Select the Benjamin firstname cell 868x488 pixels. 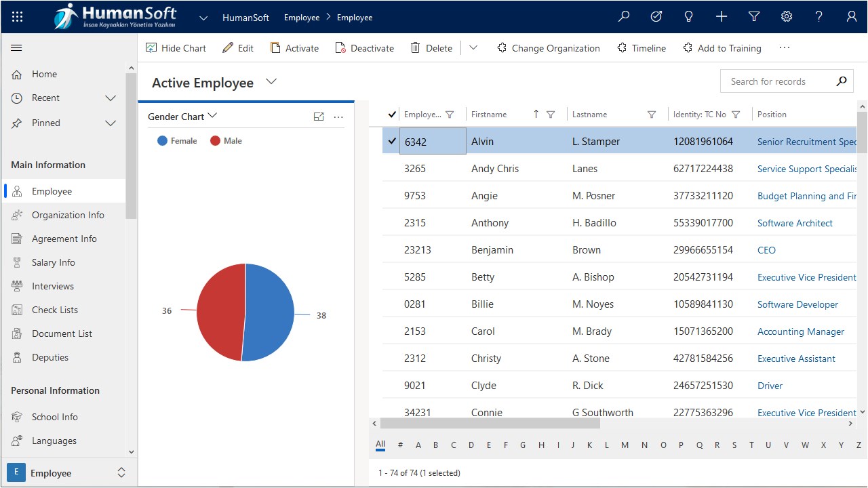tap(517, 250)
